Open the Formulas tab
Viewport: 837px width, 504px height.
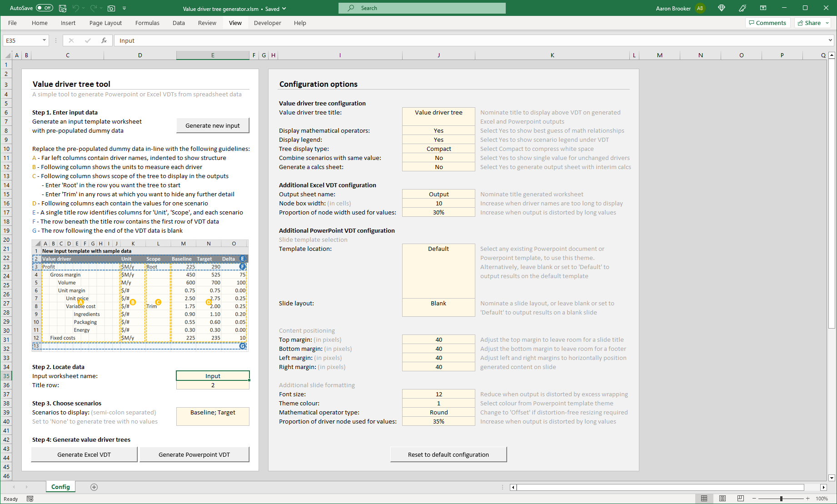pos(147,23)
